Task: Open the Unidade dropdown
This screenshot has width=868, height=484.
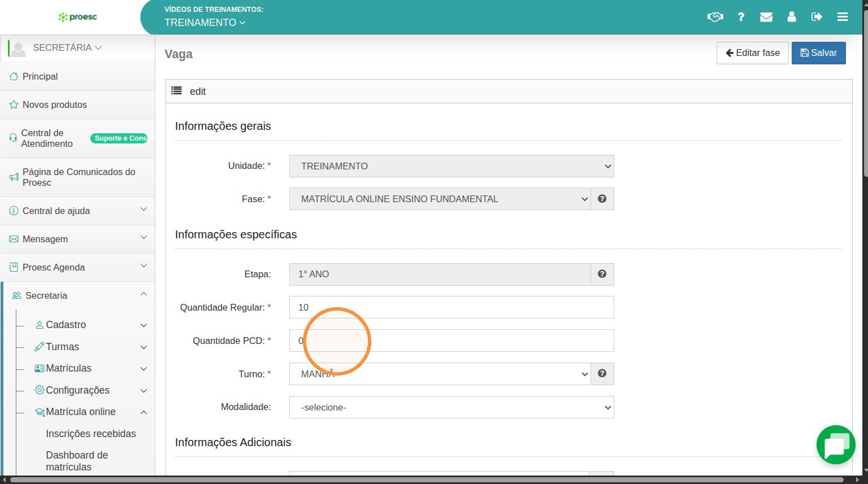Action: (x=452, y=166)
